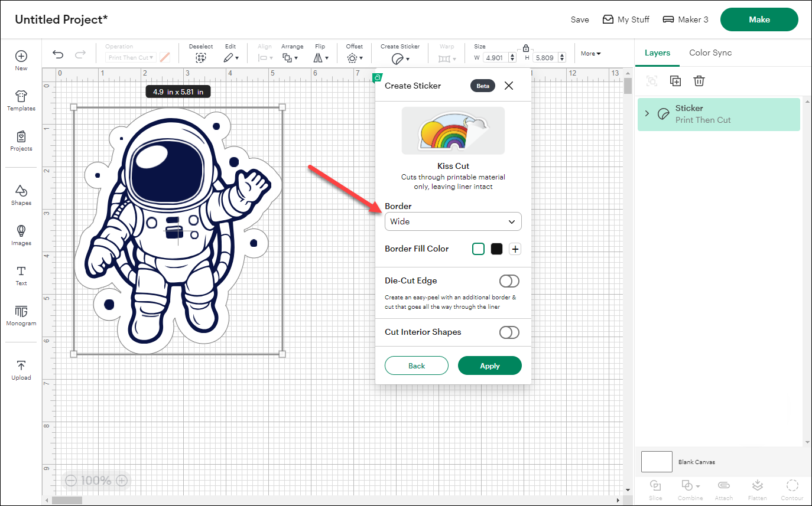Open the More toolbar dropdown
This screenshot has width=812, height=506.
(590, 54)
